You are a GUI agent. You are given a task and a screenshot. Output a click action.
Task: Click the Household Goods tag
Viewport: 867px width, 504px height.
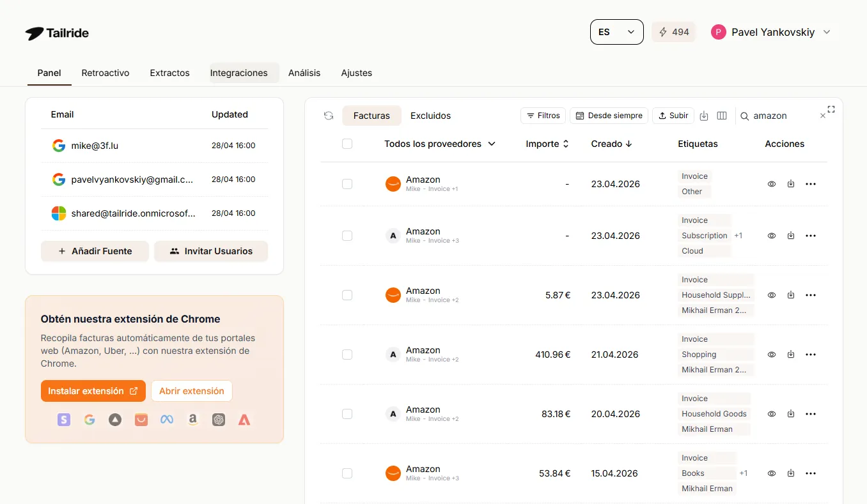click(714, 414)
